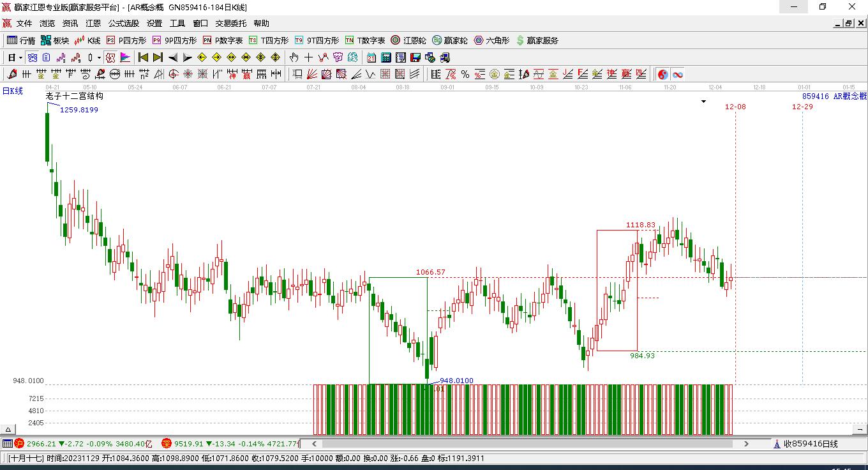Open the P数字表 number table

(x=223, y=40)
